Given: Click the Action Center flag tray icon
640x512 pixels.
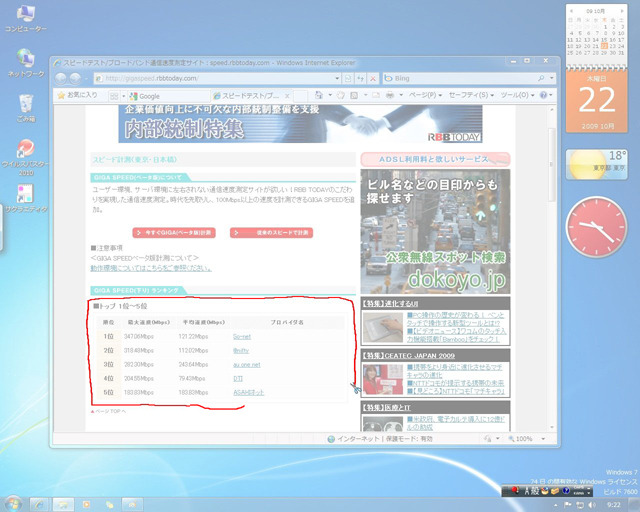Looking at the screenshot, I should pos(567,505).
